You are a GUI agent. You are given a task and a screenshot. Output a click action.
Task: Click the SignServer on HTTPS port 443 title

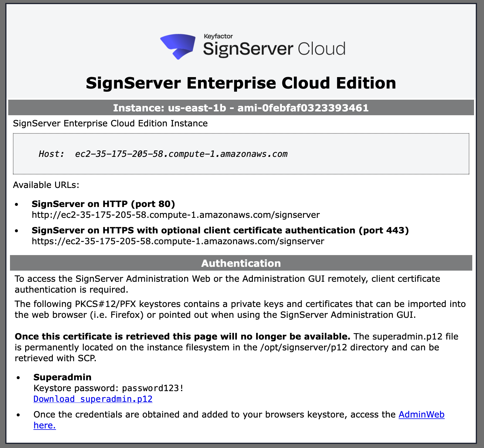coord(220,230)
